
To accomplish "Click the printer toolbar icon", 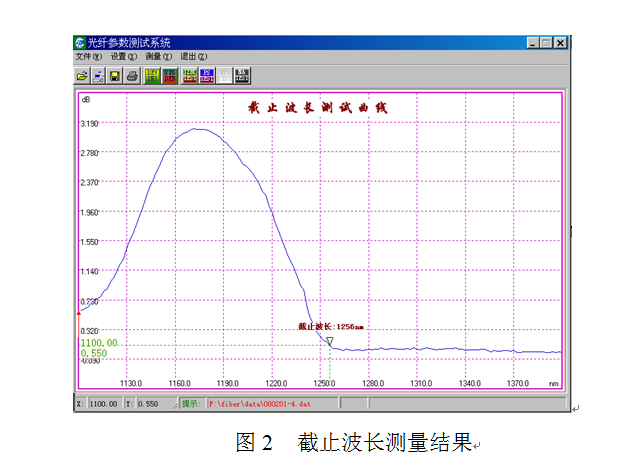I will (132, 76).
